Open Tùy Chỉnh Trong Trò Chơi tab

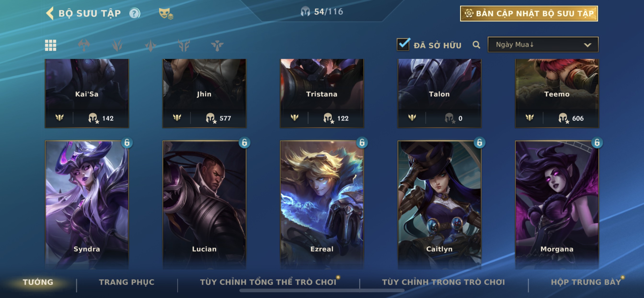point(443,282)
